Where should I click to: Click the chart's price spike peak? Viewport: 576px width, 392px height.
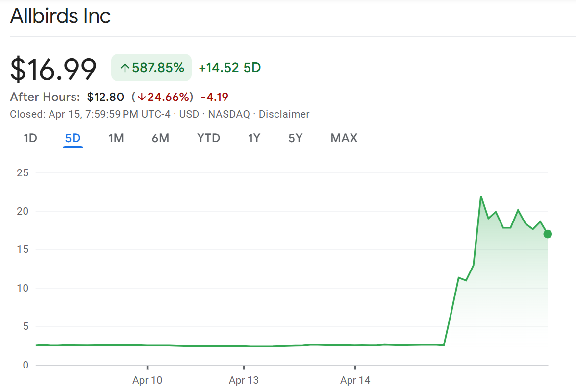[x=481, y=196]
